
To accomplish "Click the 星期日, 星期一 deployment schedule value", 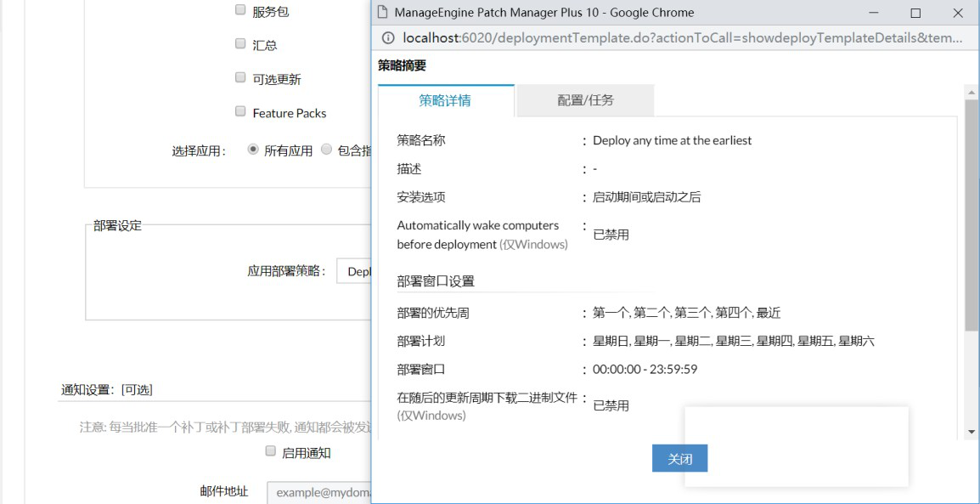I will click(734, 342).
